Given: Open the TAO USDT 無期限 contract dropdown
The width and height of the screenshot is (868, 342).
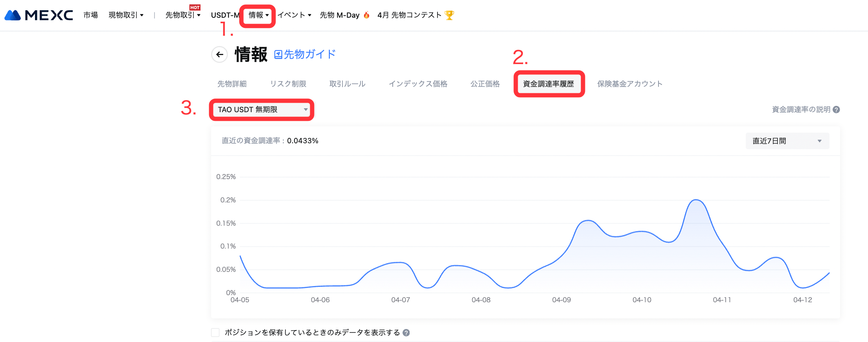Looking at the screenshot, I should pos(261,109).
